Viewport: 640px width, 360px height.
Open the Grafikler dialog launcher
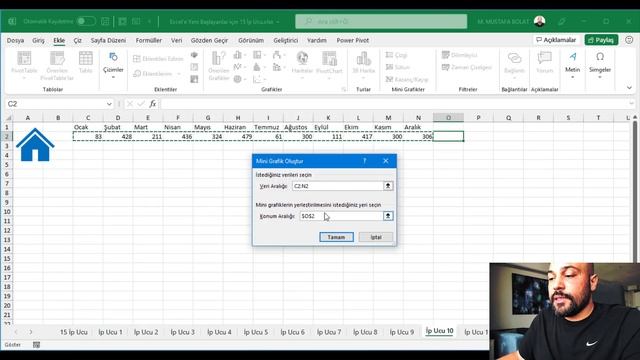(x=344, y=89)
